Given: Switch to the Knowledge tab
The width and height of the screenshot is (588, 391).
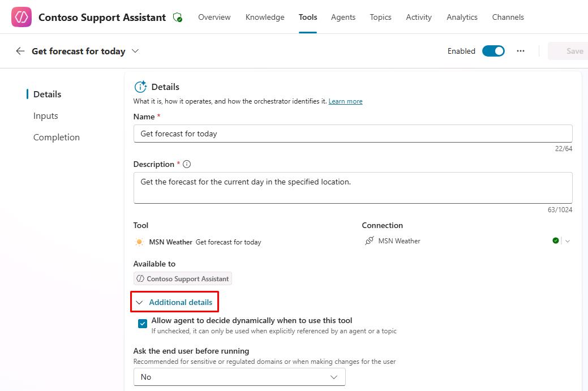Looking at the screenshot, I should click(265, 17).
